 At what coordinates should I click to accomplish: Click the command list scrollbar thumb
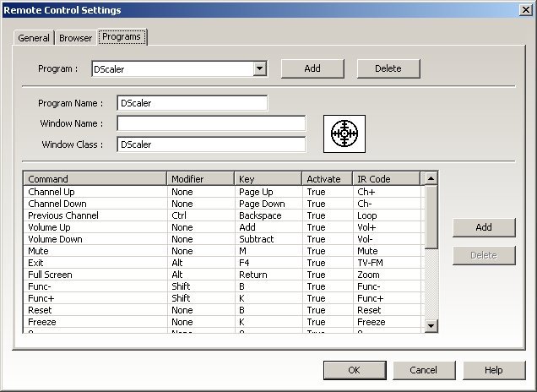(431, 217)
